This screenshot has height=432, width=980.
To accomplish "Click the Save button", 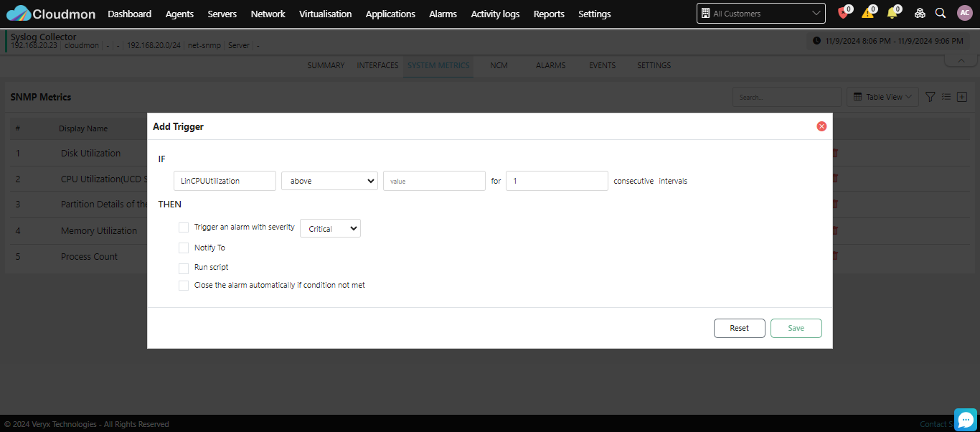I will click(x=796, y=328).
